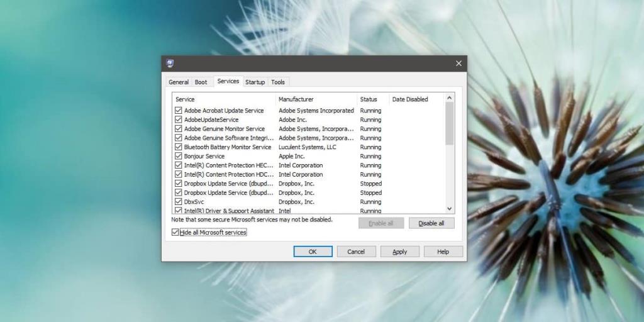Sort by the Service column header
This screenshot has height=322, width=644.
[224, 99]
